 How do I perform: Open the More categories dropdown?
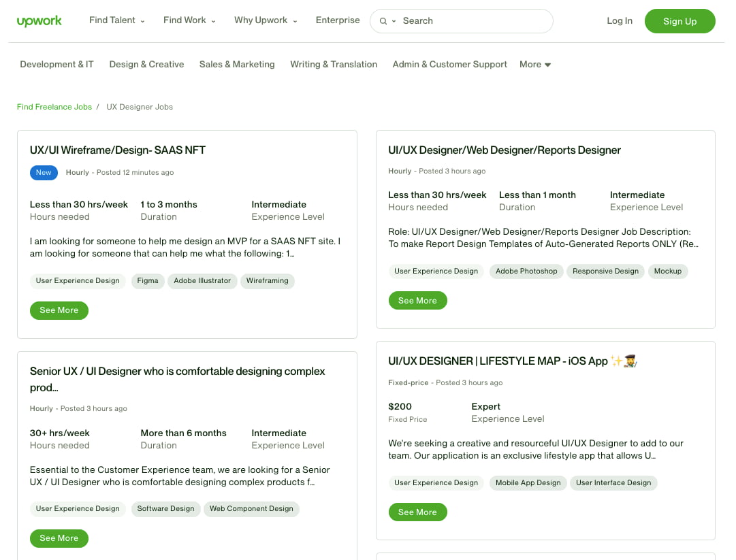coord(534,64)
